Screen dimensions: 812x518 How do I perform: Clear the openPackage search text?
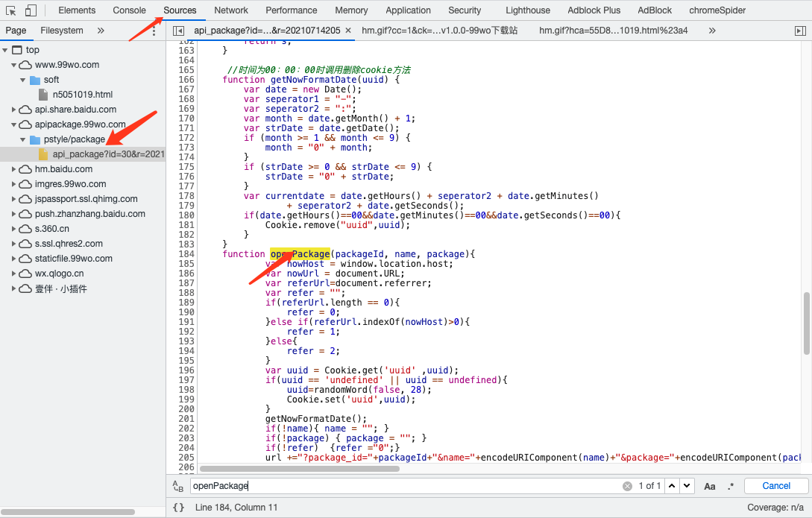[627, 486]
